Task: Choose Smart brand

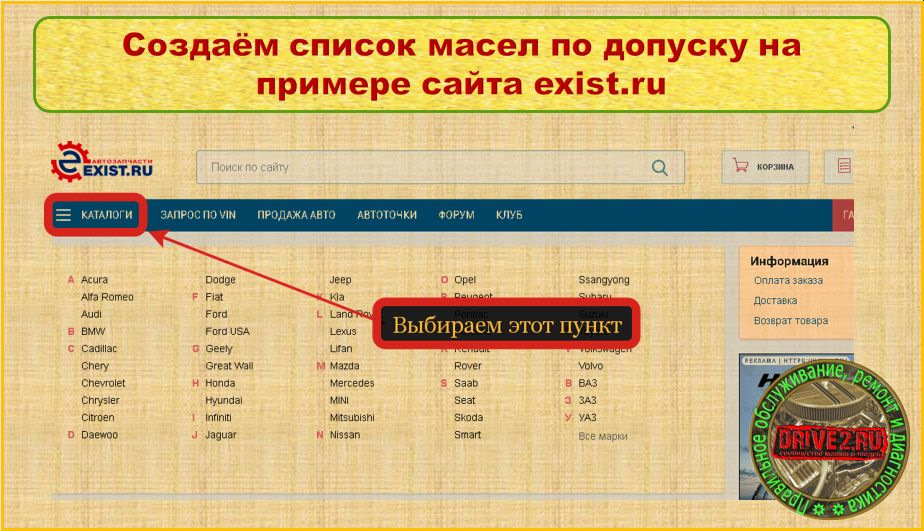Action: point(467,435)
